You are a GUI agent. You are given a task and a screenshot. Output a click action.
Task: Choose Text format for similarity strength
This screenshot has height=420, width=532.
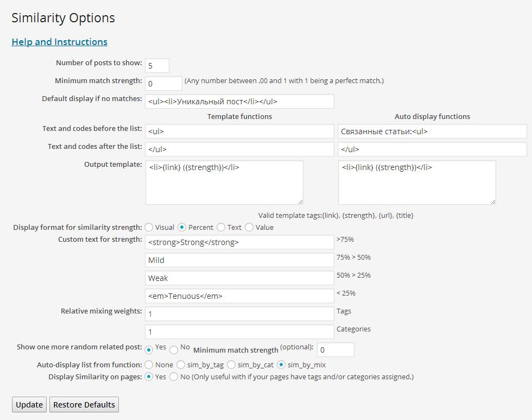[221, 227]
